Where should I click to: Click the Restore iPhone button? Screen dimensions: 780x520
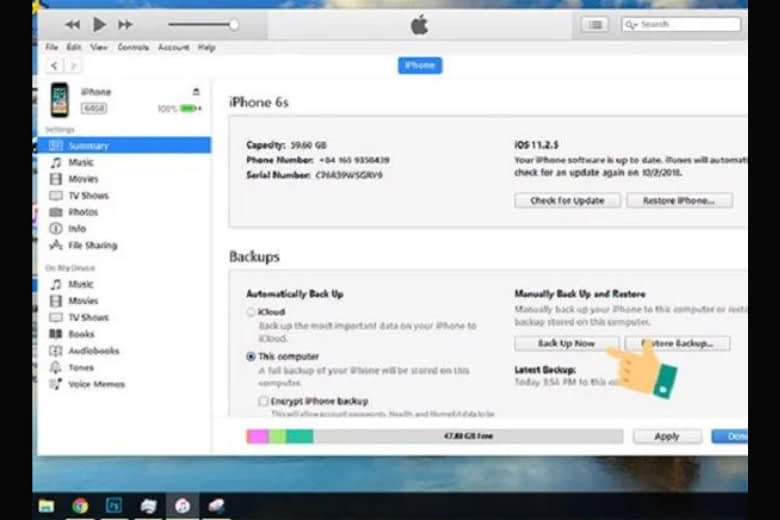(679, 201)
